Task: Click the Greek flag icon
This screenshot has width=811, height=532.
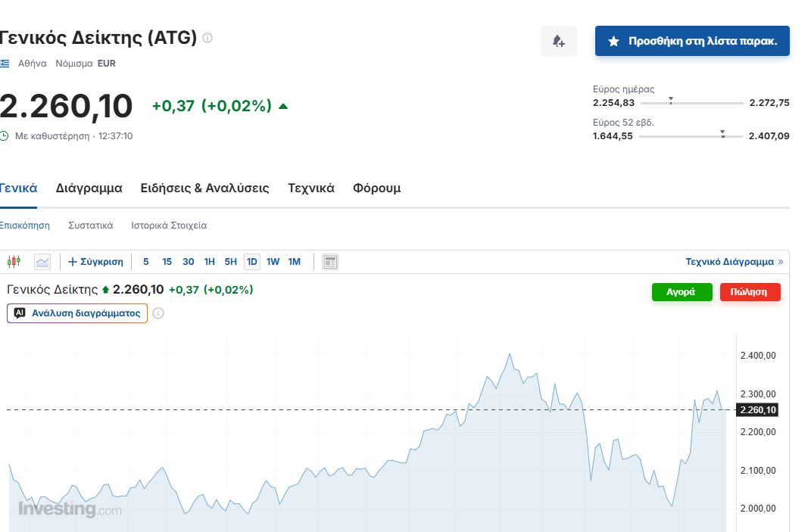Action: (5, 64)
